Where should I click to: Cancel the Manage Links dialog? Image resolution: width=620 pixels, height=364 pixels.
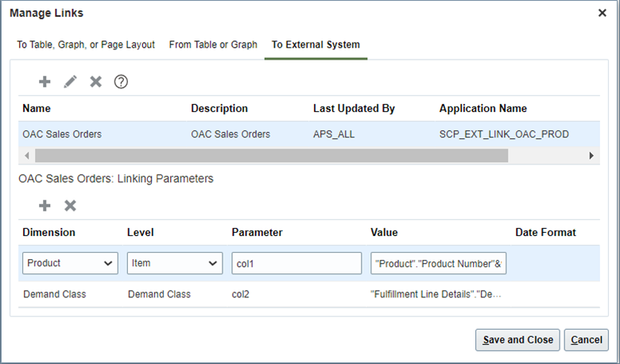pyautogui.click(x=587, y=339)
